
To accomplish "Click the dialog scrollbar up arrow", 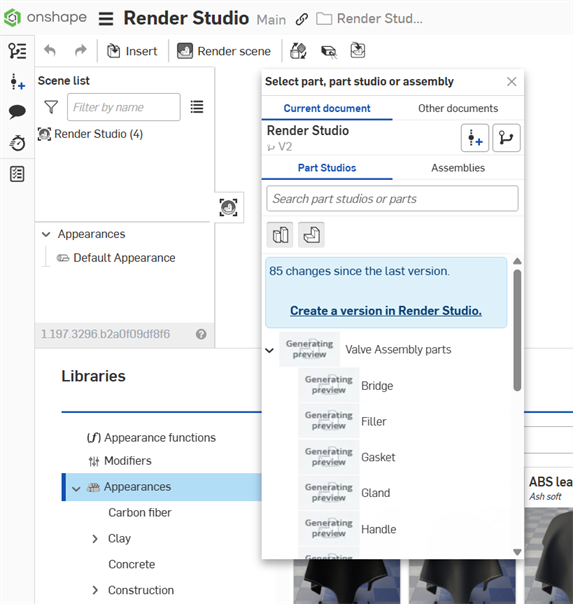I will [x=517, y=261].
